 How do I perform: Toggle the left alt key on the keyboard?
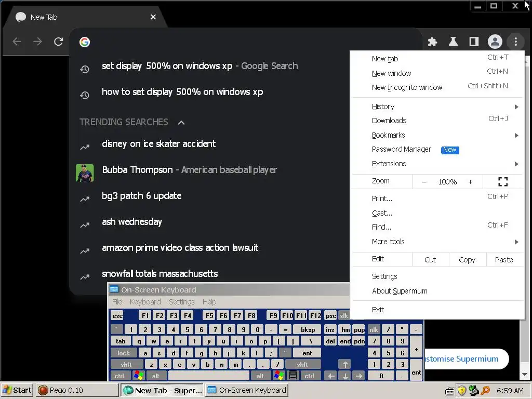[x=156, y=376]
